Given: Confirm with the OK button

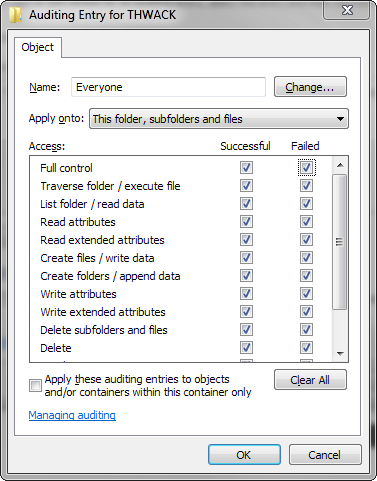Looking at the screenshot, I should pyautogui.click(x=244, y=455).
